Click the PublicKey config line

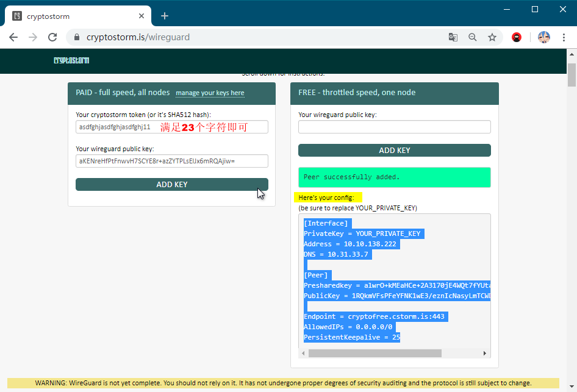pyautogui.click(x=397, y=296)
